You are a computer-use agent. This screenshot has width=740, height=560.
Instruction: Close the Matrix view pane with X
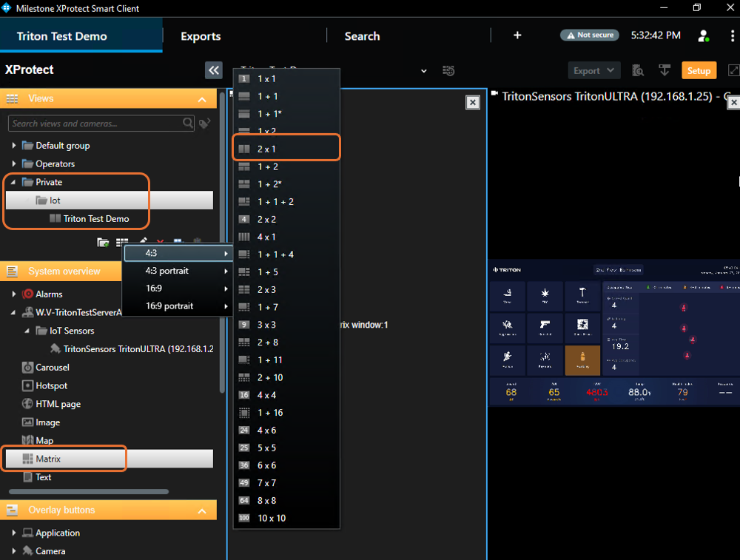[x=472, y=102]
